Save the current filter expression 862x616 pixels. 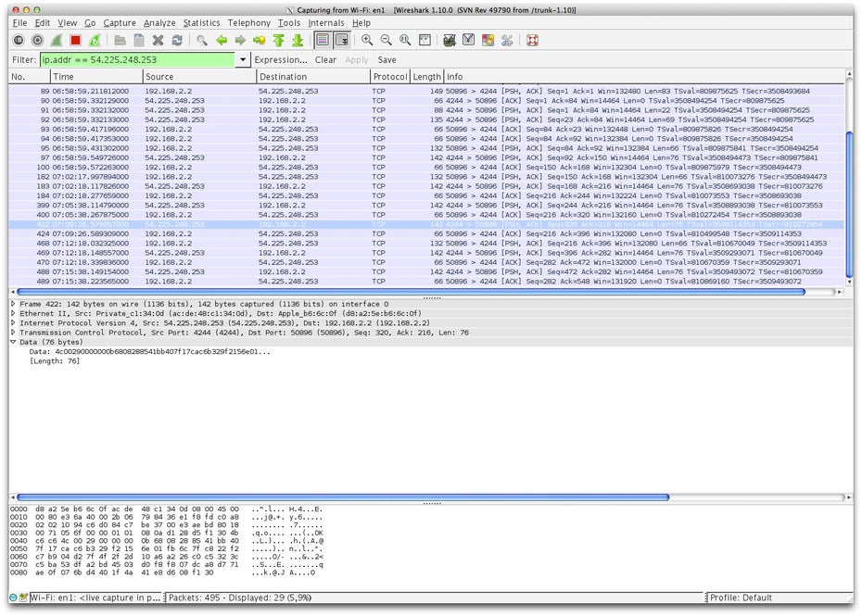(x=387, y=59)
